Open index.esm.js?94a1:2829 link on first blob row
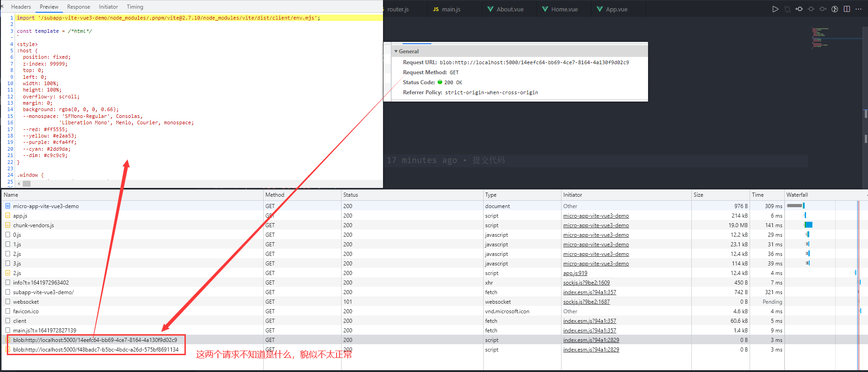Viewport: 868px width, 372px height. [x=591, y=340]
